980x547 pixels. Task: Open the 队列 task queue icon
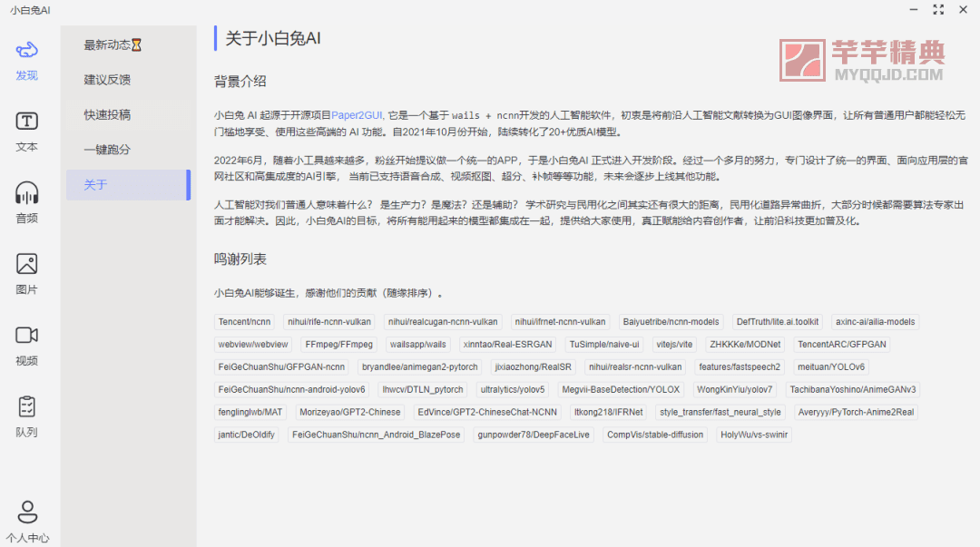tap(27, 406)
